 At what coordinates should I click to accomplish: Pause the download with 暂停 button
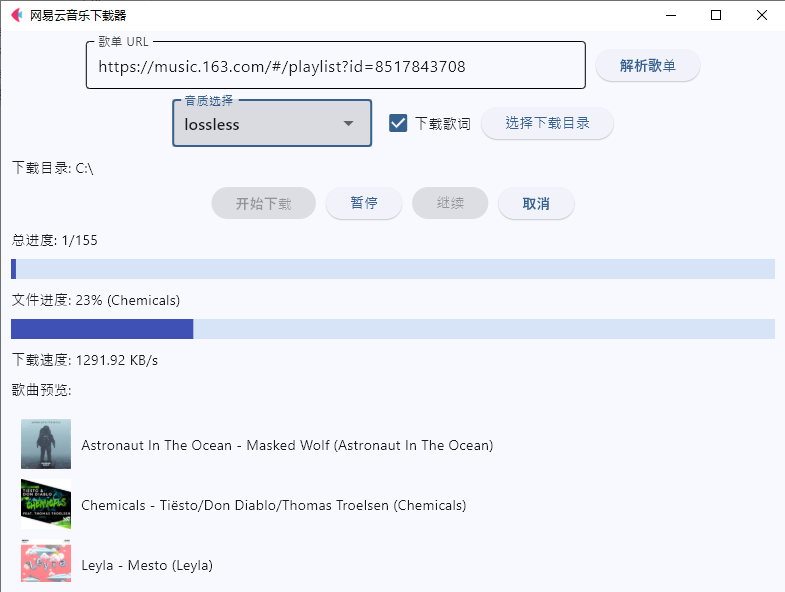tap(364, 203)
